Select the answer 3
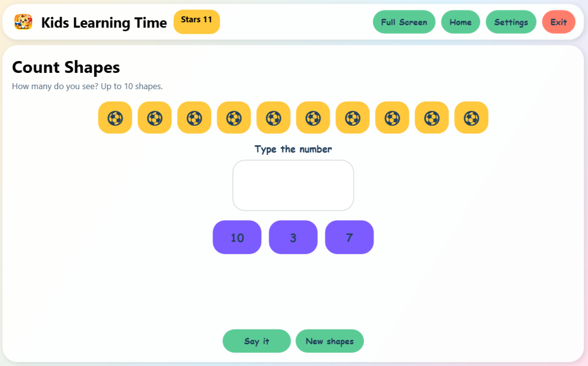588x366 pixels. 293,237
